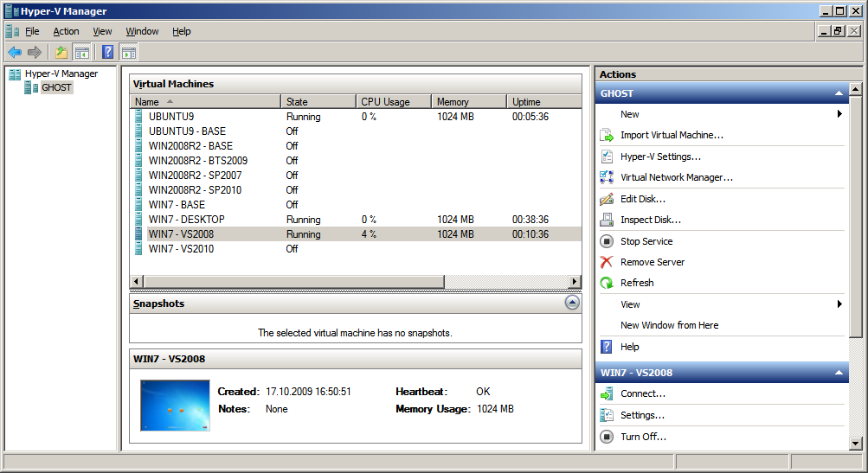This screenshot has height=473, width=868.
Task: Open the Help menu in menu bar
Action: click(182, 31)
